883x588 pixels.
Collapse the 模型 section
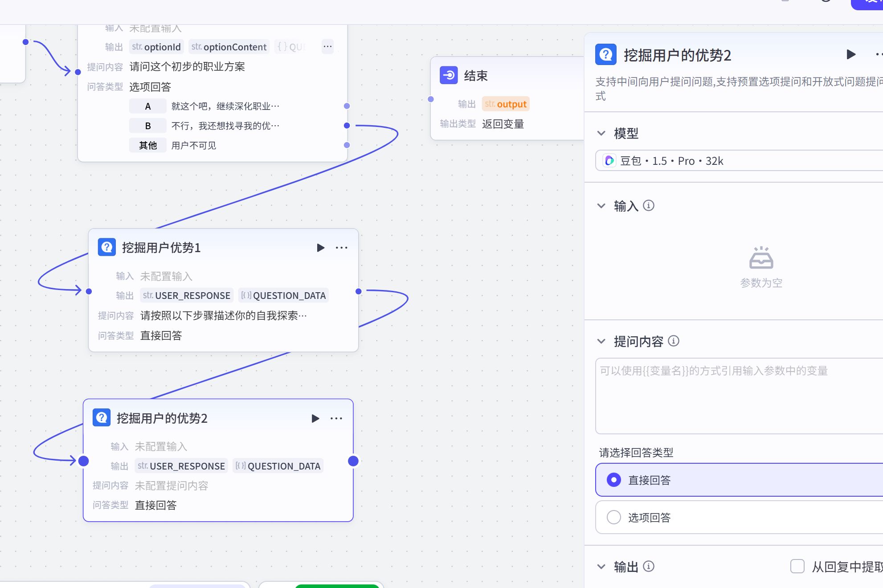[x=601, y=133]
